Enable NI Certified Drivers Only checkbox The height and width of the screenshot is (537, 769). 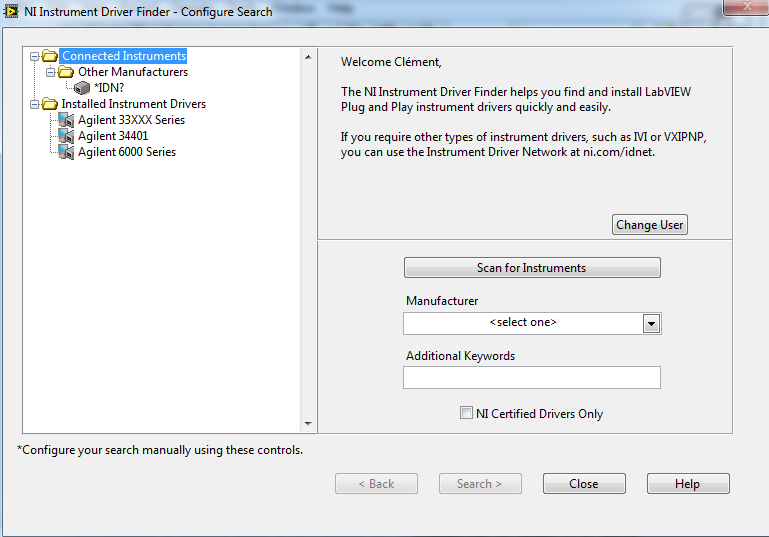466,412
